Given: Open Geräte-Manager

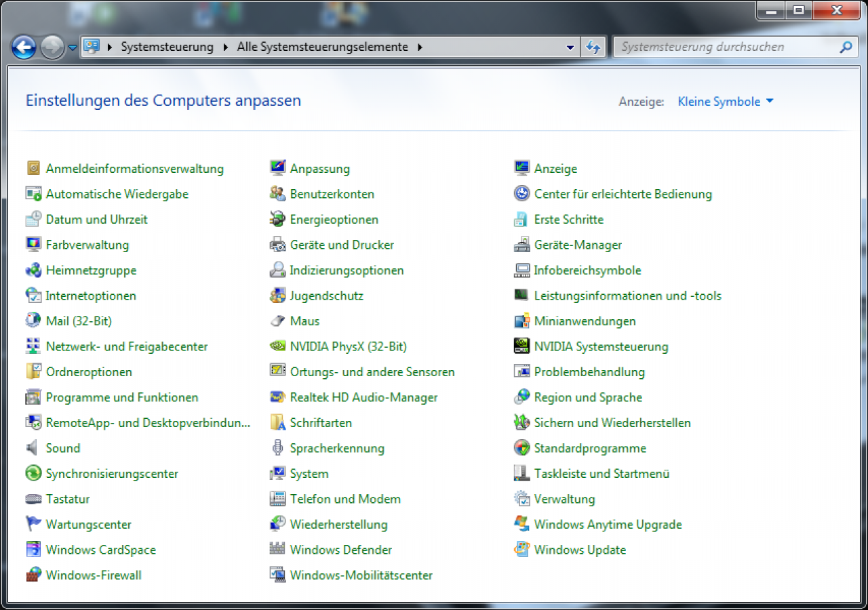Looking at the screenshot, I should tap(578, 245).
